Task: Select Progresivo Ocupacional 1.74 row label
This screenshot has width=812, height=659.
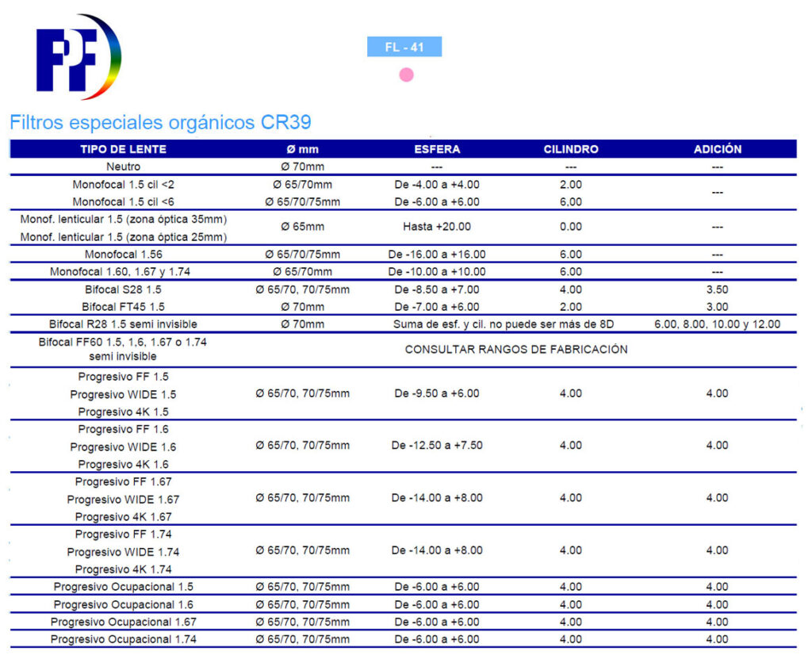Action: point(123,639)
